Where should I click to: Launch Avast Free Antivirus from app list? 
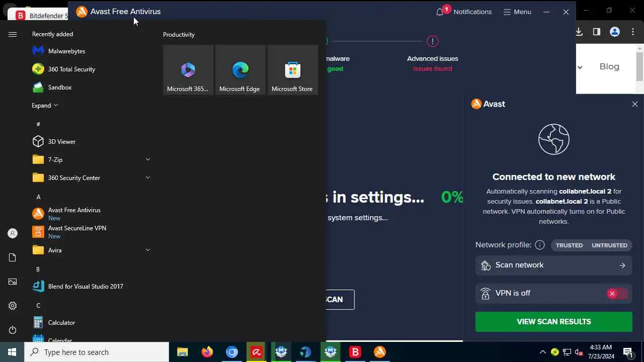click(91, 214)
